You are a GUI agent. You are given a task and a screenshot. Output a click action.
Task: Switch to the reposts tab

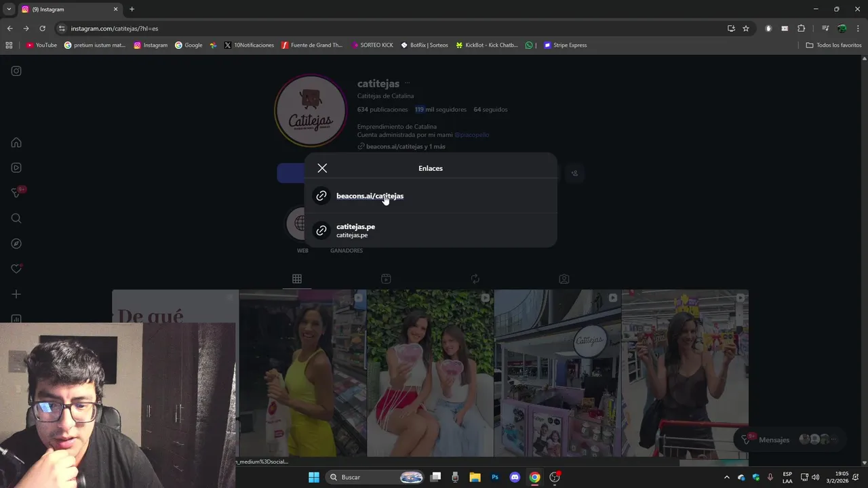click(475, 279)
